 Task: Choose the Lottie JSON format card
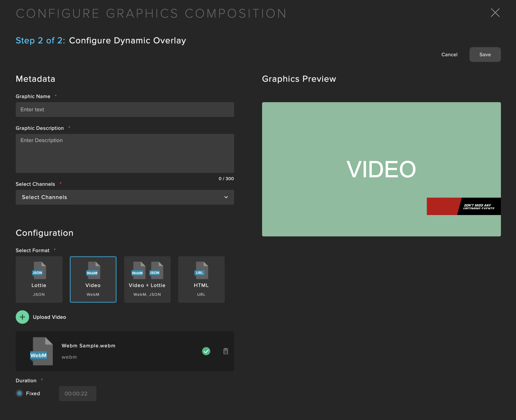coord(39,279)
